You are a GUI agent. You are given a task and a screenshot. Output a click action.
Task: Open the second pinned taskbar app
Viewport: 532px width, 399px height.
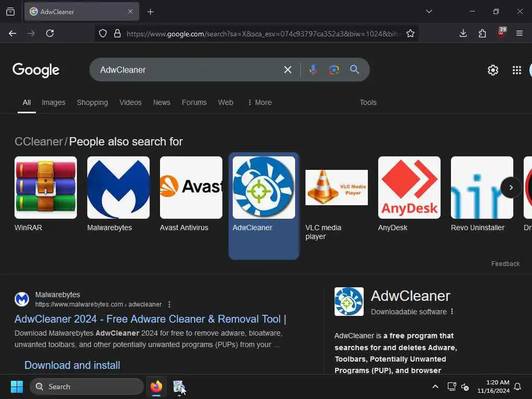point(178,387)
